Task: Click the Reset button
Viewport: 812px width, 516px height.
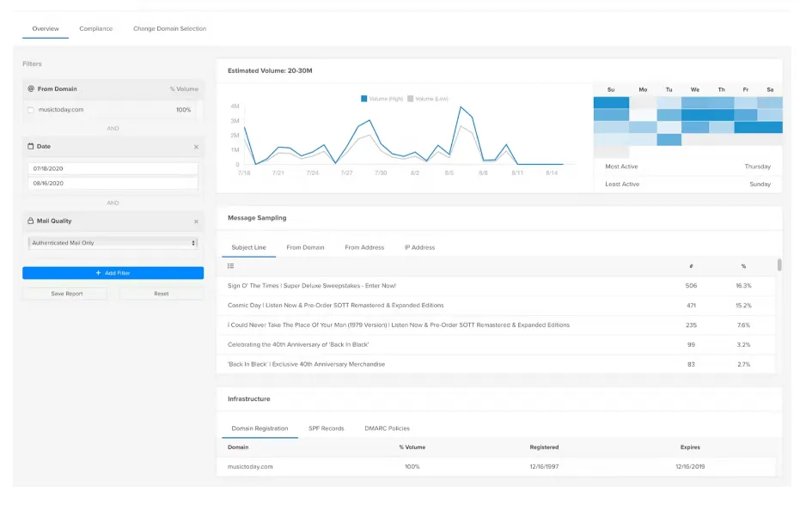Action: pyautogui.click(x=162, y=294)
